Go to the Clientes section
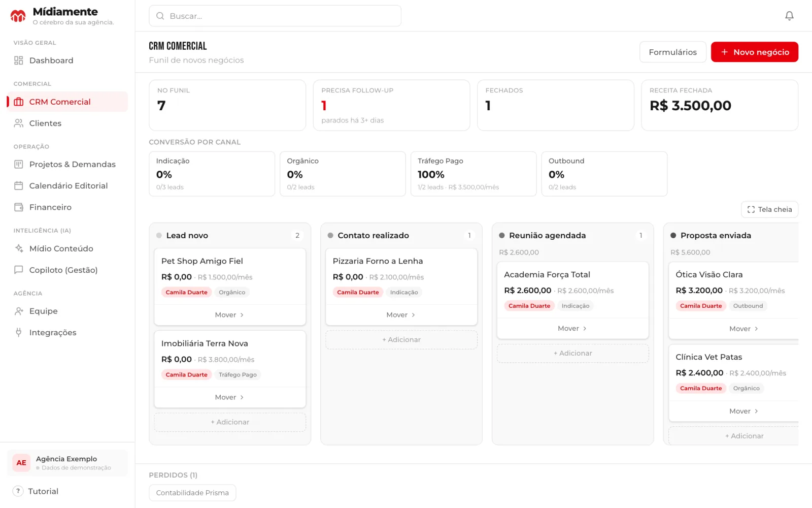Viewport: 812px width, 508px height. point(67,123)
